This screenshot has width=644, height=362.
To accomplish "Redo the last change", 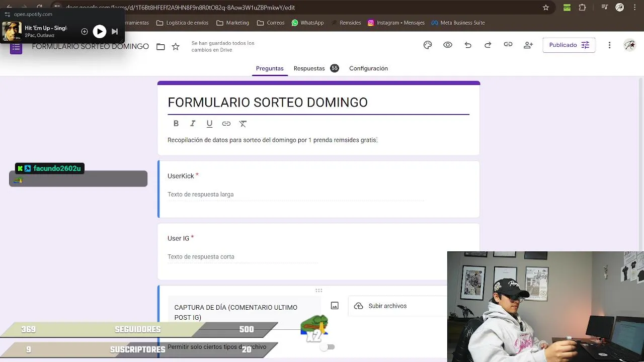I will click(488, 45).
